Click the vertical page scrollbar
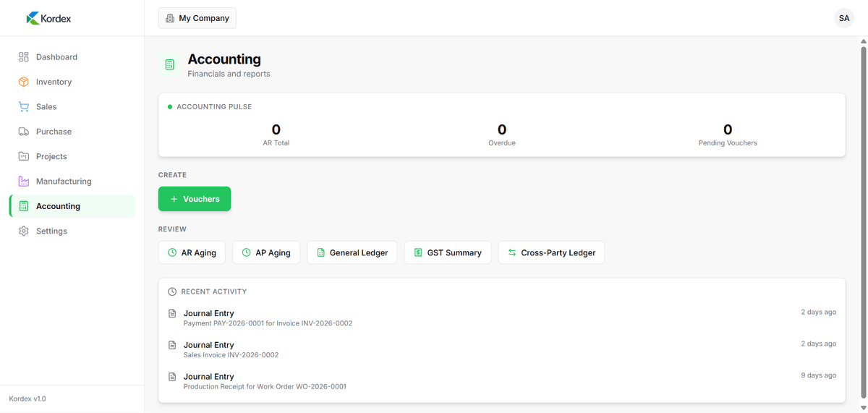This screenshot has height=413, width=868. (863, 217)
